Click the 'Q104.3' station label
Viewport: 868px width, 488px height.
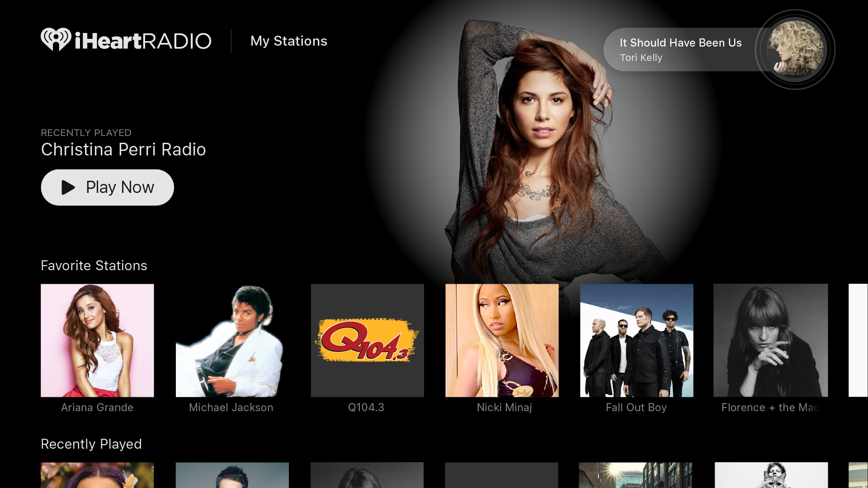click(366, 408)
